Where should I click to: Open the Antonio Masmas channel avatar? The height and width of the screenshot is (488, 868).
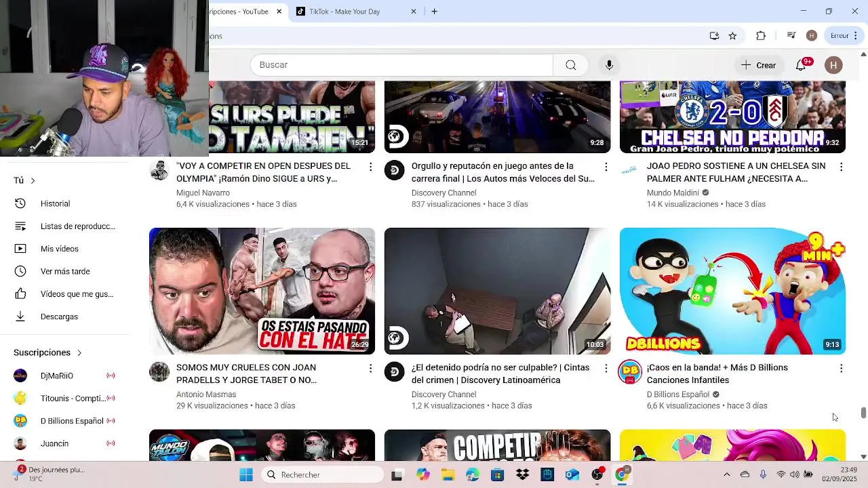(159, 371)
